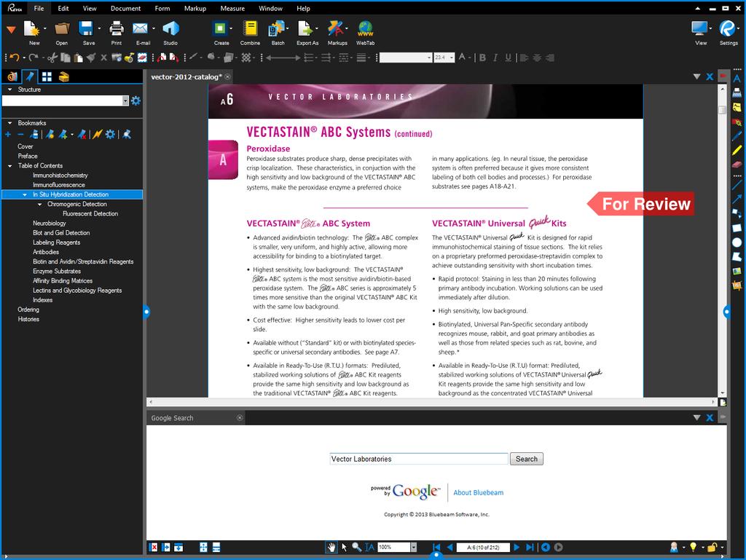Select the Arrow markup tool
This screenshot has width=746, height=560.
coord(737,200)
